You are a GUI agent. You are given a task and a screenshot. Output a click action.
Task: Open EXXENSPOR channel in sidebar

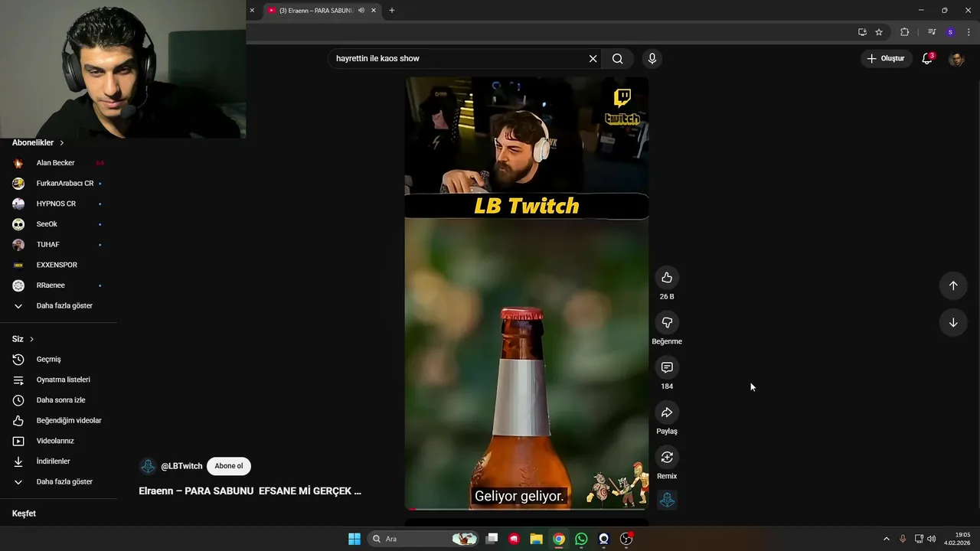(x=60, y=265)
